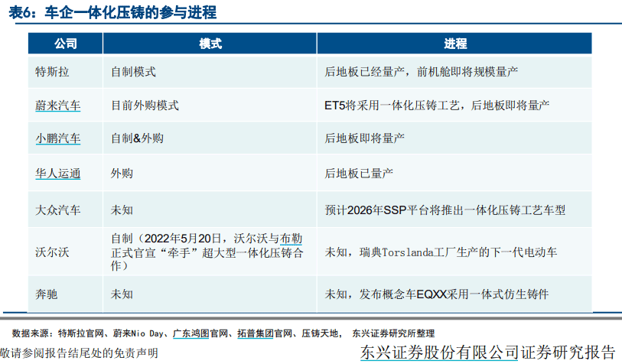622x364 pixels.
Task: Click the underlined word 布勒 in Volvo row
Action: pyautogui.click(x=291, y=239)
